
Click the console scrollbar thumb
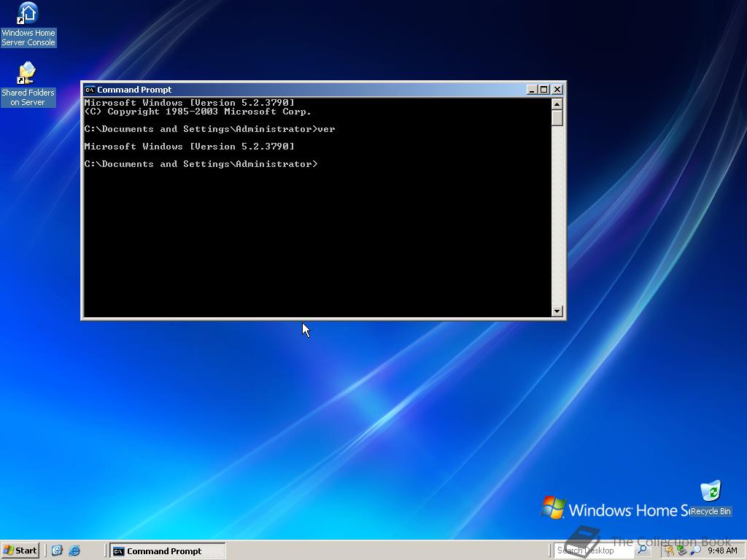[x=557, y=118]
